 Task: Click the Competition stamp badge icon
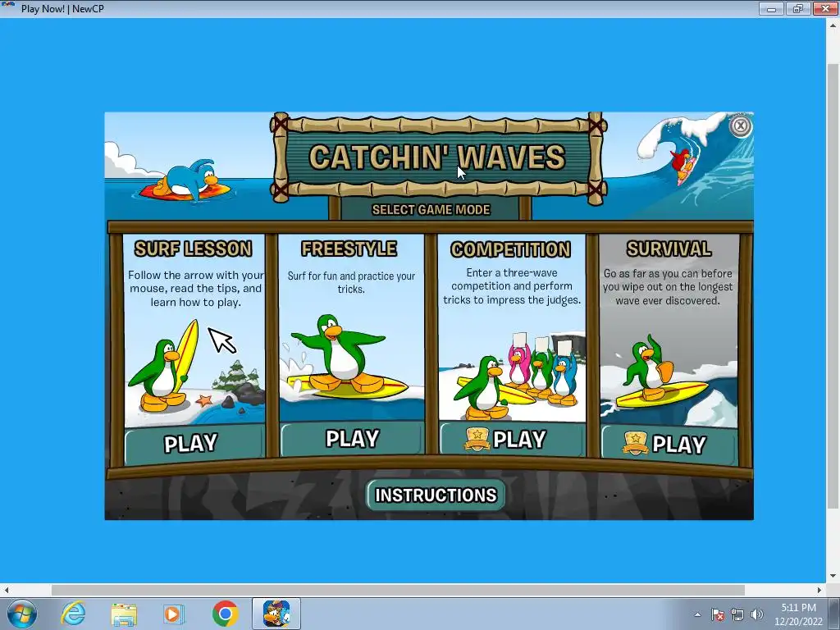(x=477, y=440)
